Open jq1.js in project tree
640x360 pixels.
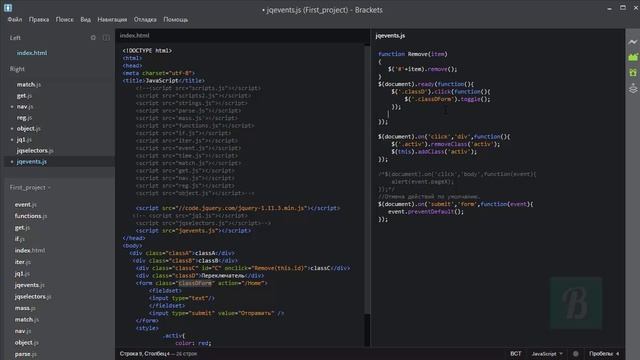(x=22, y=273)
